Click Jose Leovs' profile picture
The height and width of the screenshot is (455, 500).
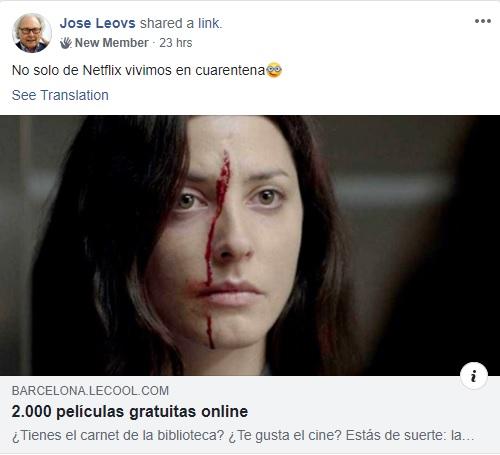tap(32, 33)
